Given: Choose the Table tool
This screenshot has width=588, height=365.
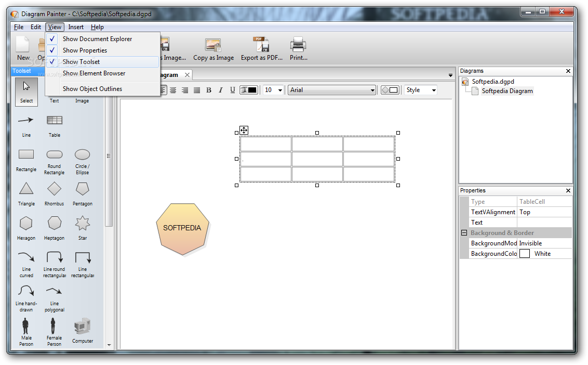Looking at the screenshot, I should 55,126.
